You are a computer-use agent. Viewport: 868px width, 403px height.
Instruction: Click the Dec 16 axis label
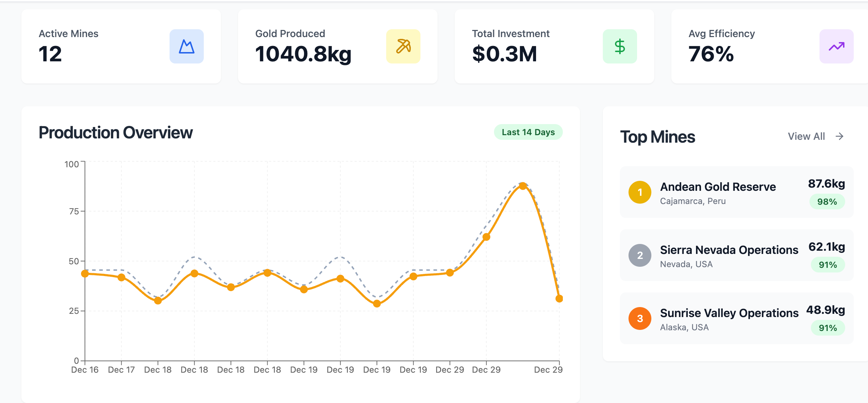tap(85, 370)
